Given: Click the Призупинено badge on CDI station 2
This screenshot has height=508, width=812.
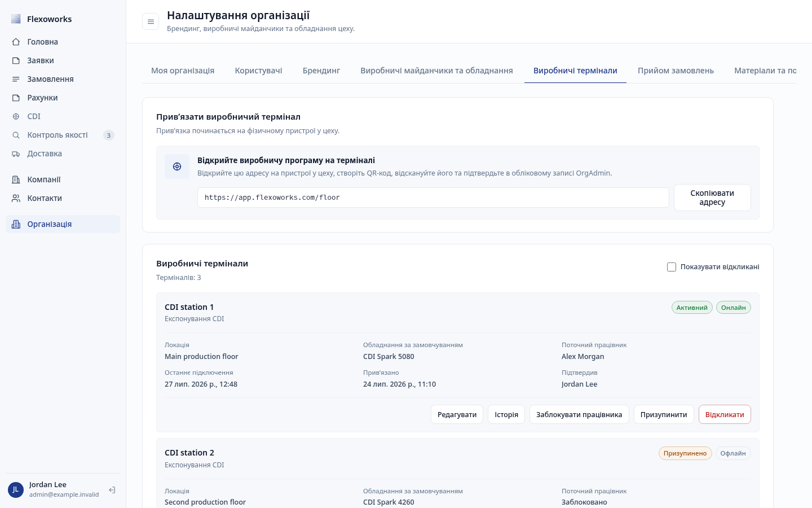Looking at the screenshot, I should [685, 453].
